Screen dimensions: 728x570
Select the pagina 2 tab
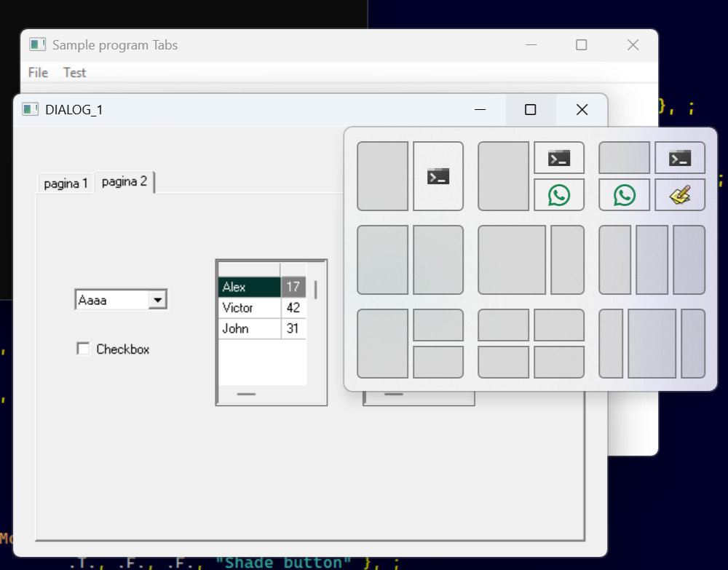pos(124,182)
